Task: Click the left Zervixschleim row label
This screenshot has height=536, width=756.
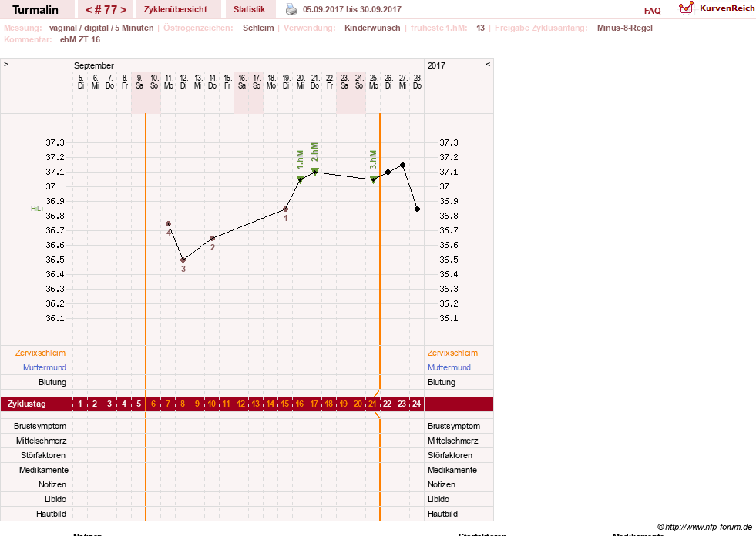Action: [40, 353]
